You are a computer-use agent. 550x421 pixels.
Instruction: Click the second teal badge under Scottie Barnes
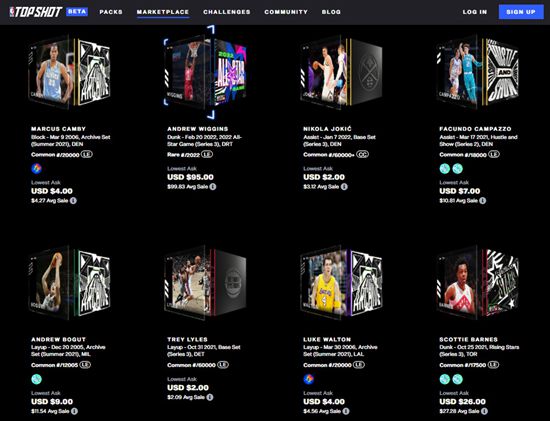tap(457, 379)
